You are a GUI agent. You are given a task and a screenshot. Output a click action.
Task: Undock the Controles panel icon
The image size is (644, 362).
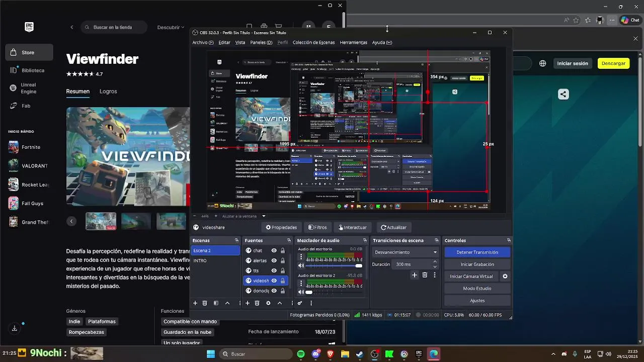[x=509, y=240]
